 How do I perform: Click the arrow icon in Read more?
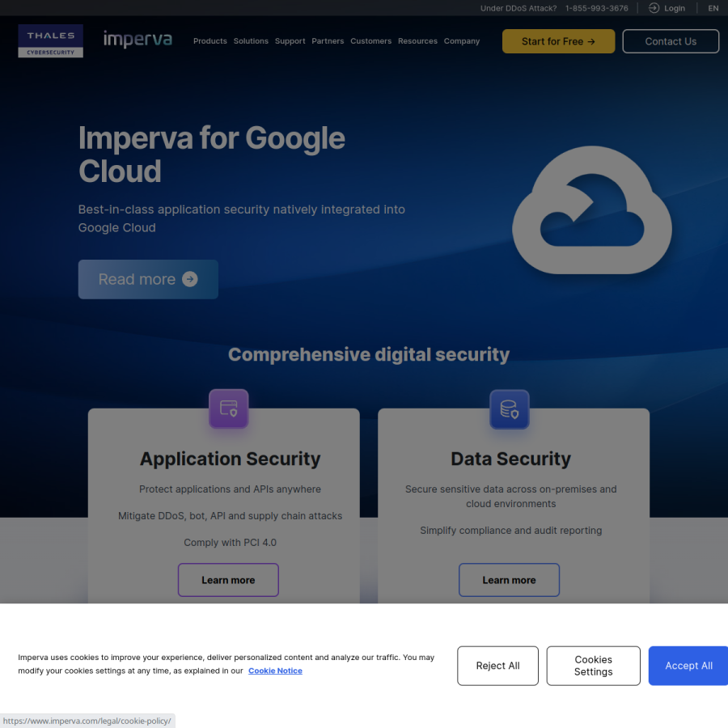click(x=190, y=279)
